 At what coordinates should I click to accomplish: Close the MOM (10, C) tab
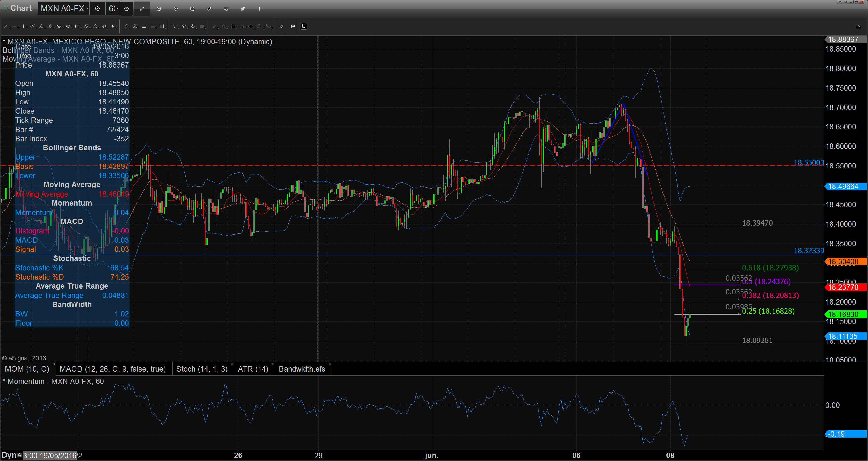coord(54,365)
